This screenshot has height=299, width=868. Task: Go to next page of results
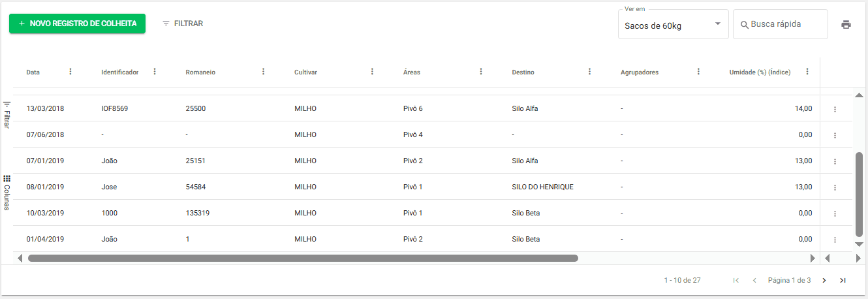(x=824, y=280)
